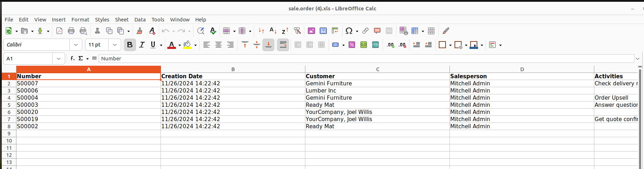Click the Print icon
Screen dimensions: 644x169
click(x=71, y=31)
